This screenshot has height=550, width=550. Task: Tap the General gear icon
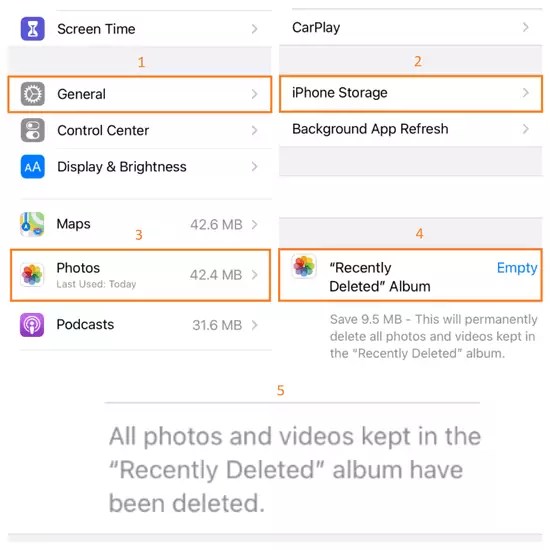click(x=32, y=94)
